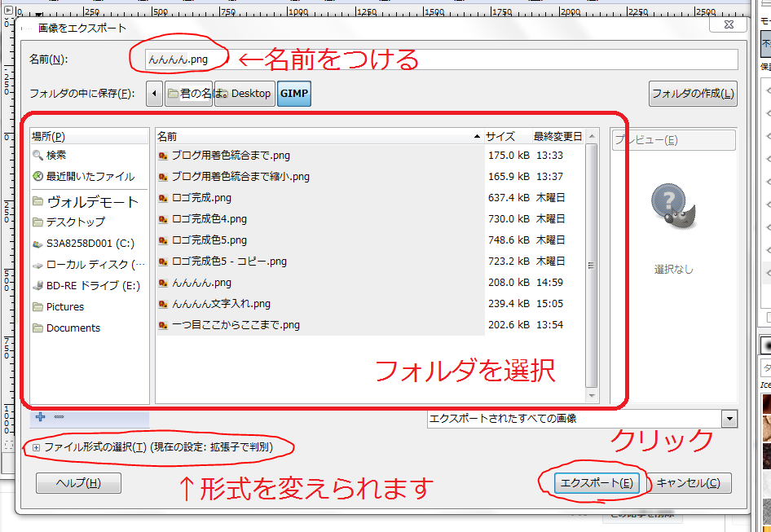This screenshot has height=532, width=771.
Task: Click the file list scroll down arrow
Action: tap(592, 396)
